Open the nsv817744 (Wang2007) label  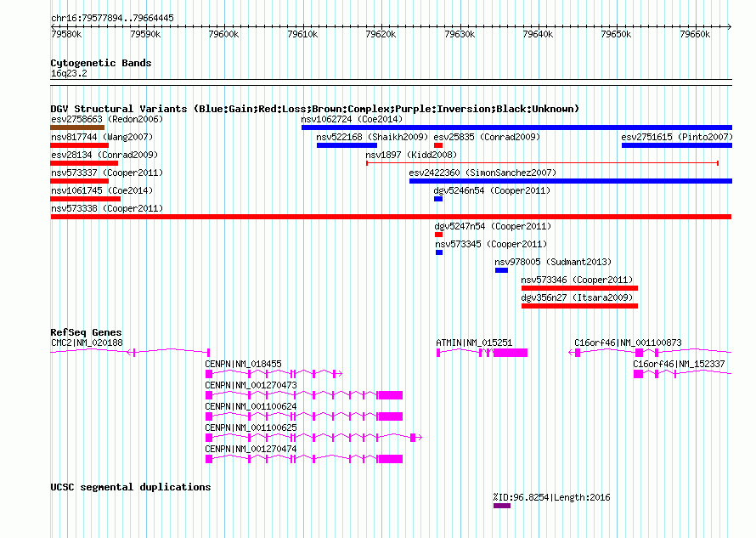click(102, 137)
